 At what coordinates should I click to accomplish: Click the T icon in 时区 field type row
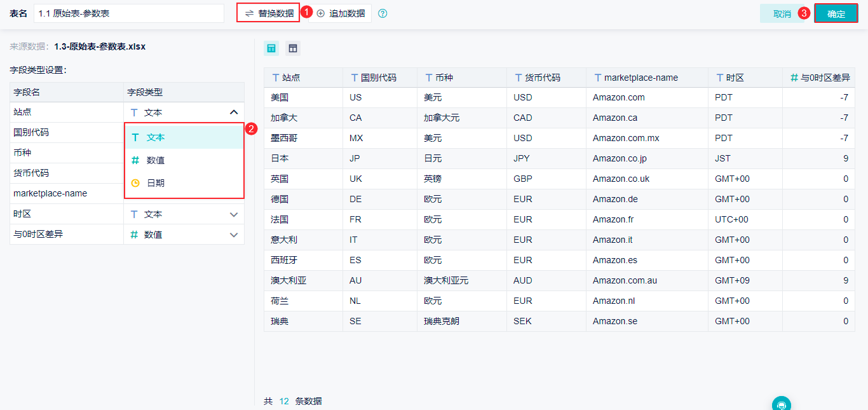click(x=134, y=214)
